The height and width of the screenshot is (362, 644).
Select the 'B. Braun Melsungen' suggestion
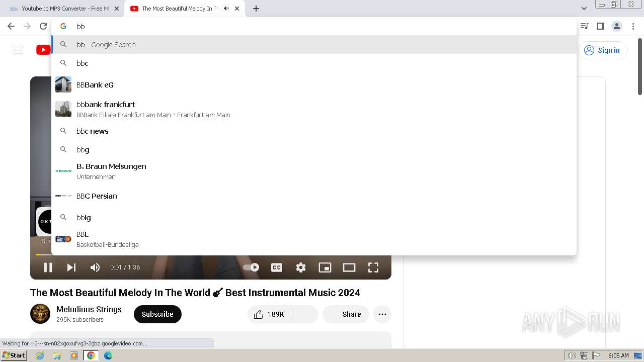pos(314,171)
